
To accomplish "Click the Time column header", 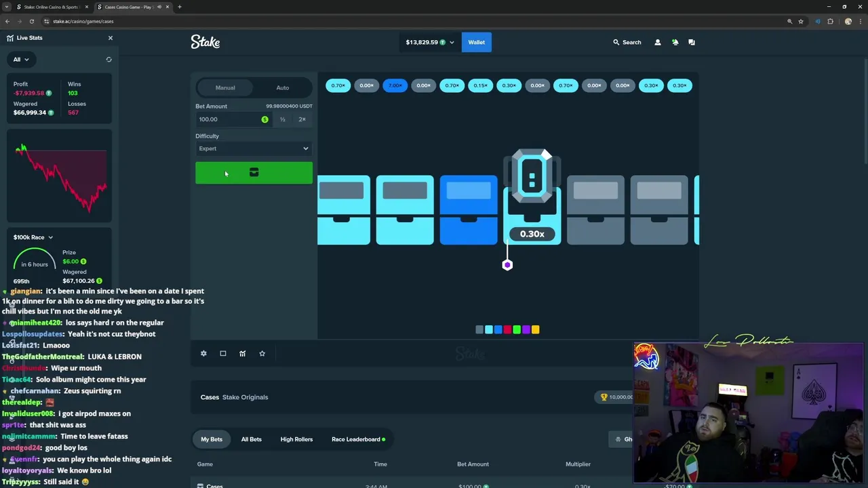I will pos(380,464).
